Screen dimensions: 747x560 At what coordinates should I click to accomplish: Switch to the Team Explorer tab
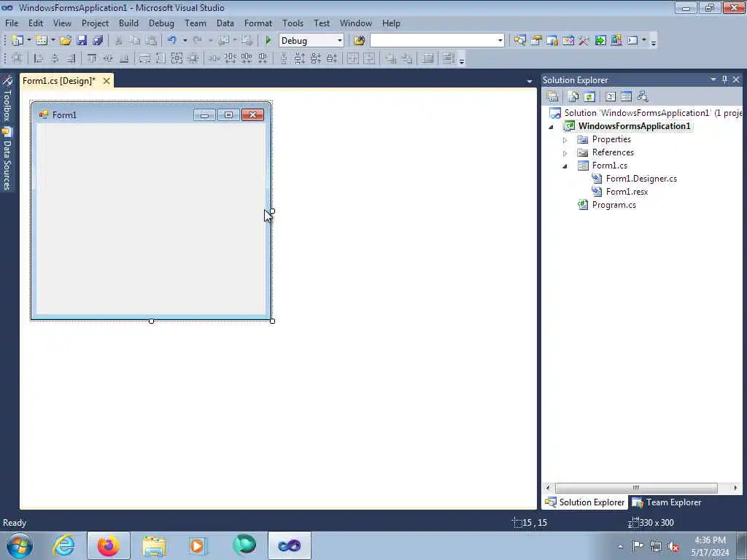(x=667, y=502)
